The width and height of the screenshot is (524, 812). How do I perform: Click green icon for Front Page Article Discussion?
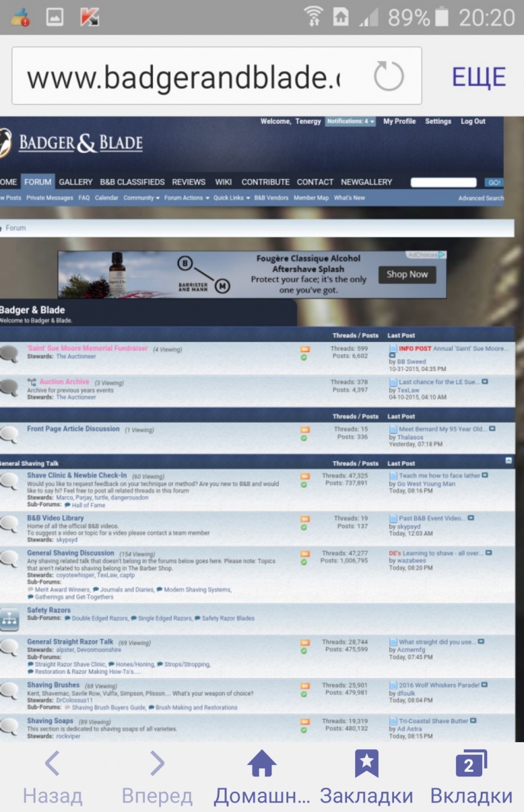[304, 438]
